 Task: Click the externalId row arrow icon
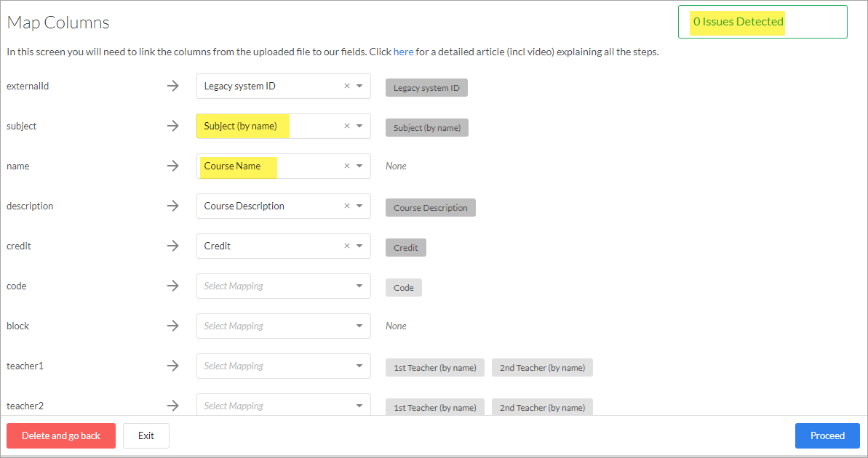click(173, 87)
